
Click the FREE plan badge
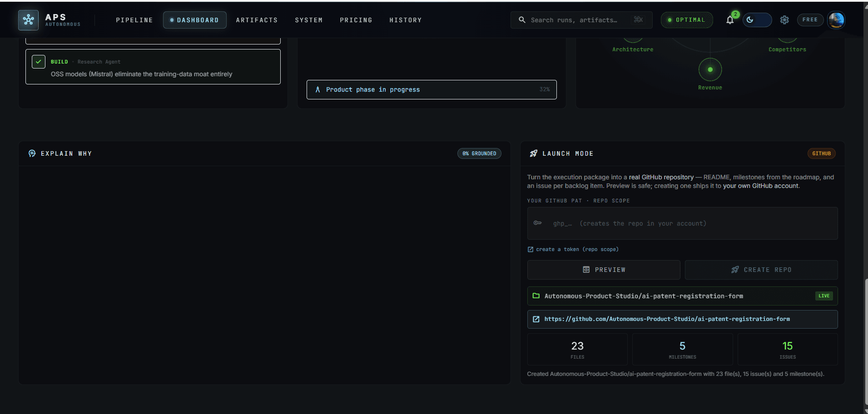pyautogui.click(x=810, y=20)
